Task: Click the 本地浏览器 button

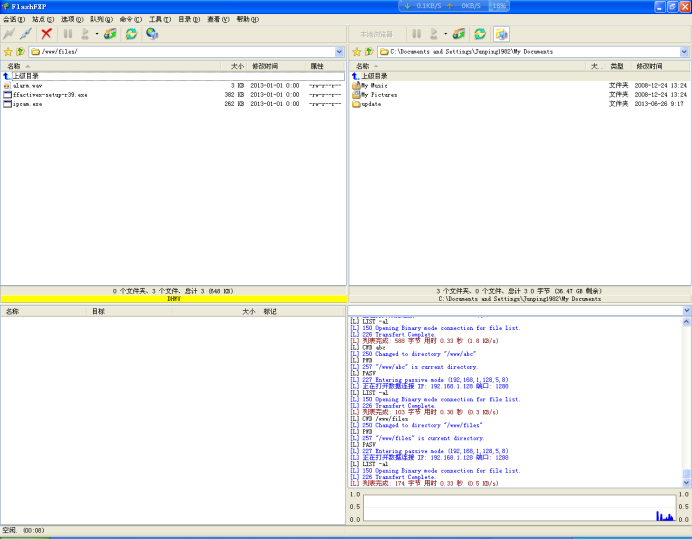Action: pos(376,34)
